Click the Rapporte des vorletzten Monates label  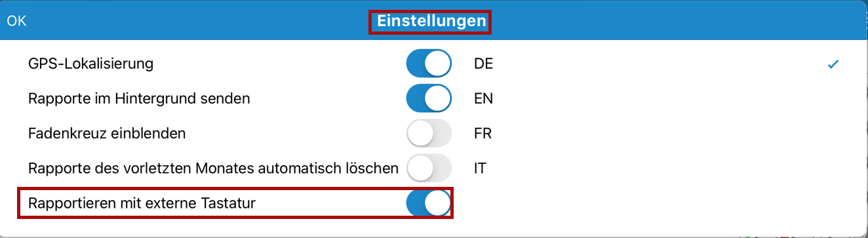213,168
